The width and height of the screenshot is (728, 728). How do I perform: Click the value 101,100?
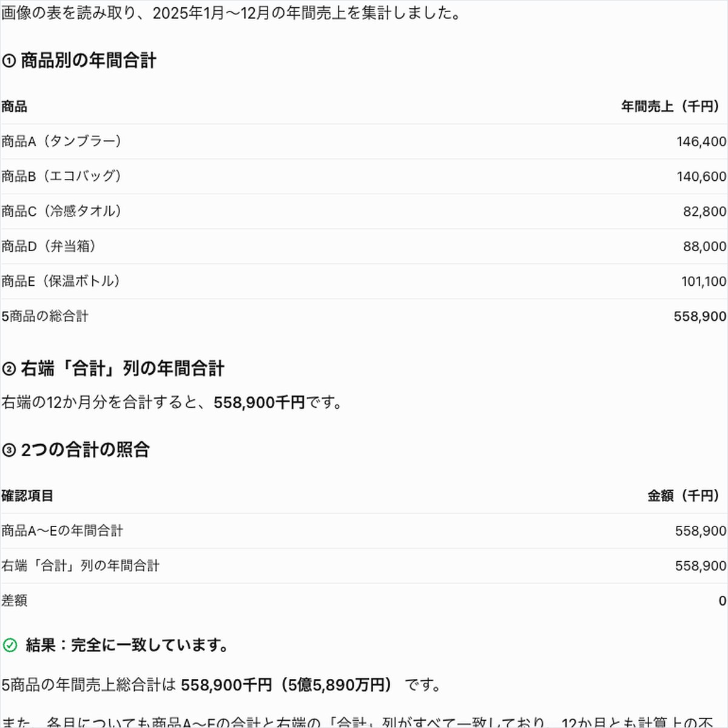coord(704,281)
